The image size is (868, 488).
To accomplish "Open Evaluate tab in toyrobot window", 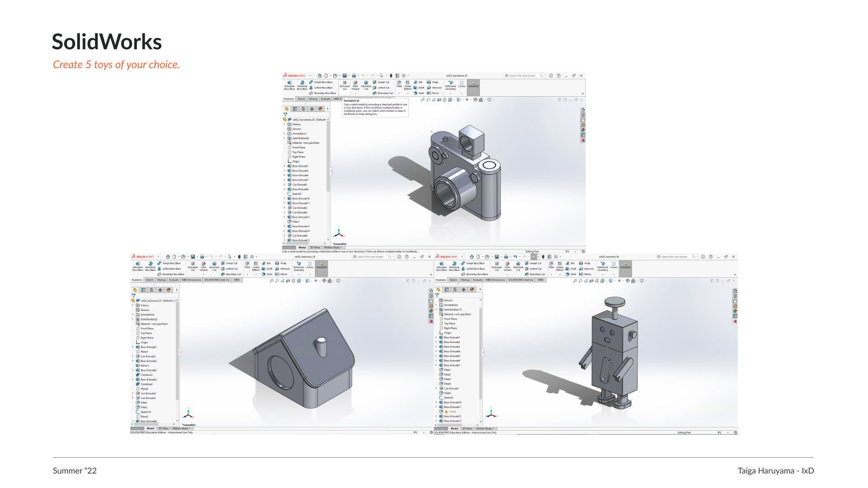I will (477, 280).
